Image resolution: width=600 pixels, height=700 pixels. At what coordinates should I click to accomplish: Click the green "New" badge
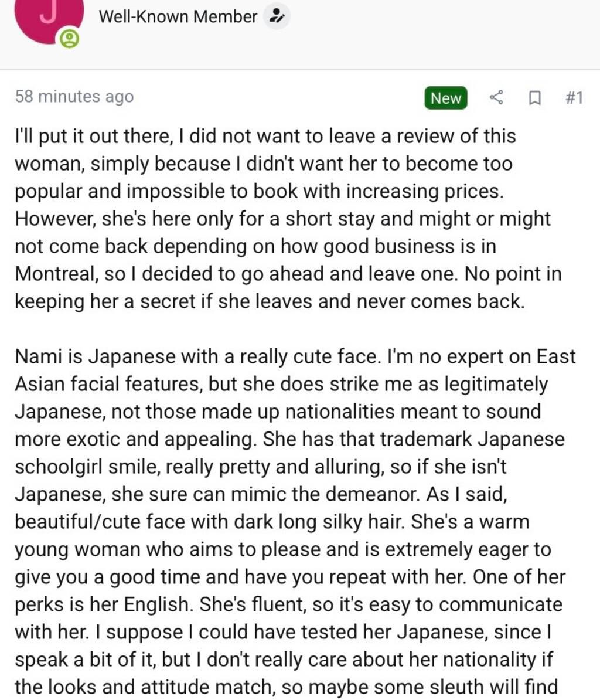click(x=445, y=98)
